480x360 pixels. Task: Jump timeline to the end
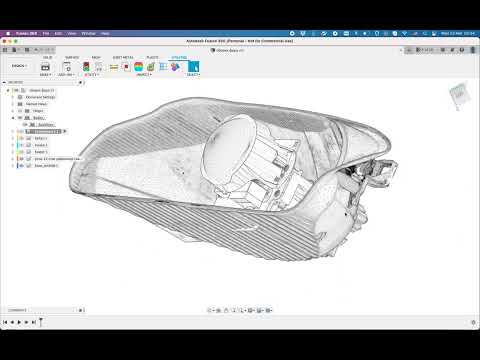coord(33,322)
